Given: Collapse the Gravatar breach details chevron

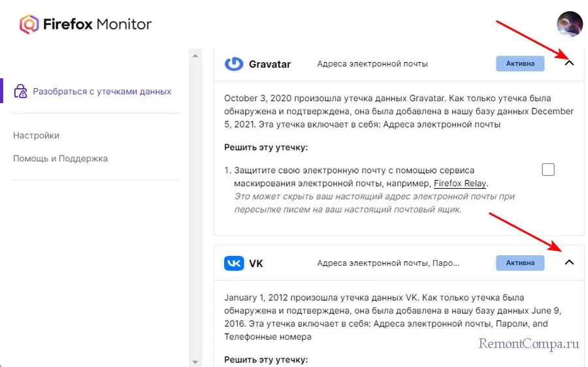Looking at the screenshot, I should coord(568,63).
